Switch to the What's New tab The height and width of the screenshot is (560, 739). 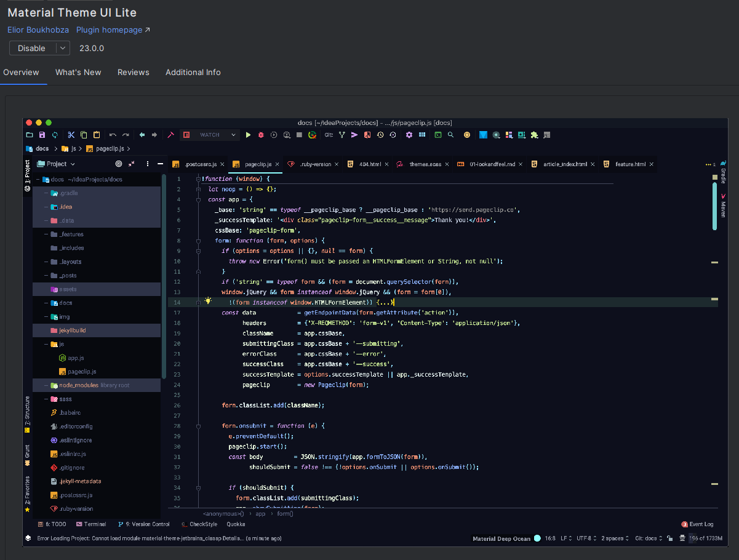[x=78, y=72]
